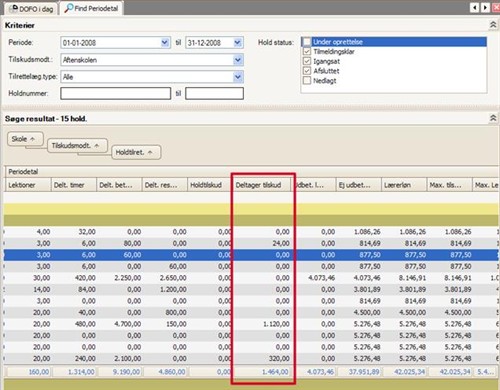The height and width of the screenshot is (390, 500).
Task: Sort by the Lektioner column header
Action: pos(28,185)
